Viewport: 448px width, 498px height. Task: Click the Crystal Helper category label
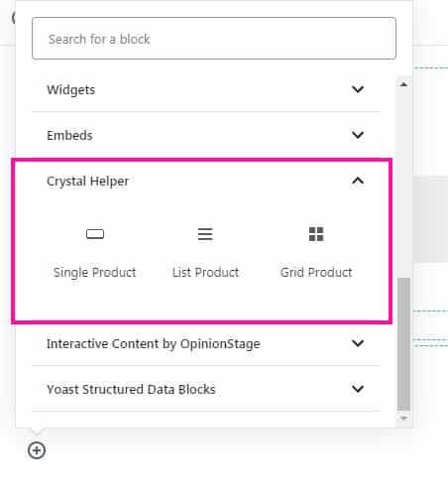(87, 182)
